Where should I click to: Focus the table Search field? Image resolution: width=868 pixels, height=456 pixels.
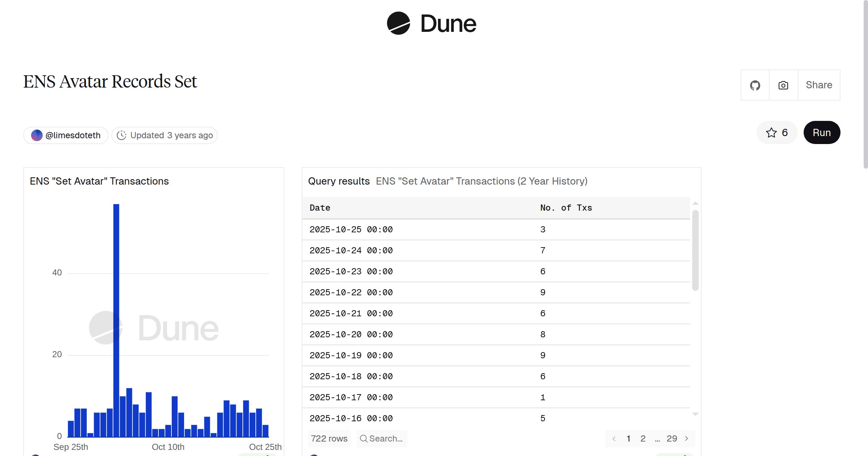[386, 439]
